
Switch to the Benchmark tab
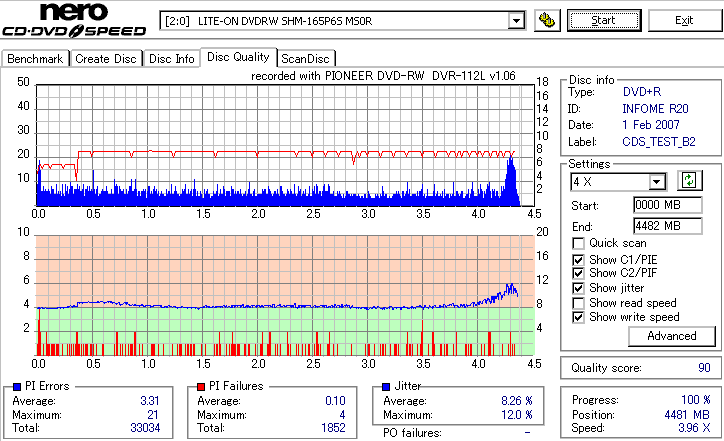click(x=35, y=59)
